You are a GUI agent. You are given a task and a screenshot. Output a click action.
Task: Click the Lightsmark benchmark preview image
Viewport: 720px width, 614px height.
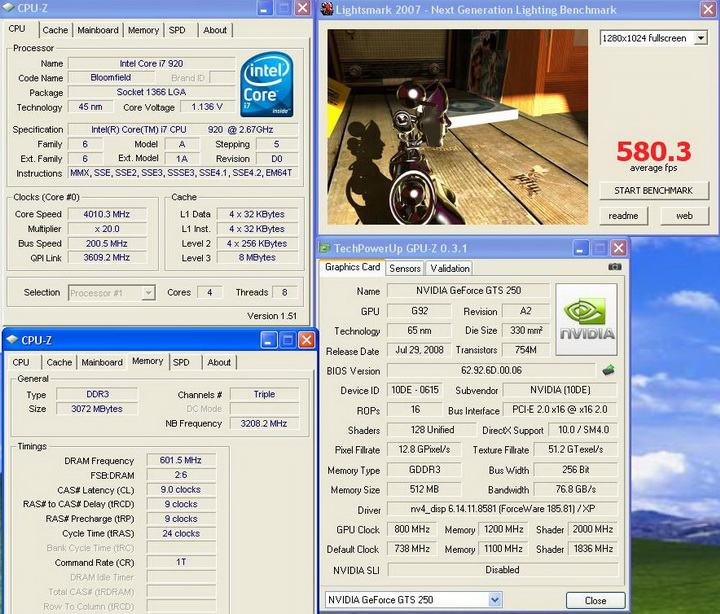coord(457,127)
